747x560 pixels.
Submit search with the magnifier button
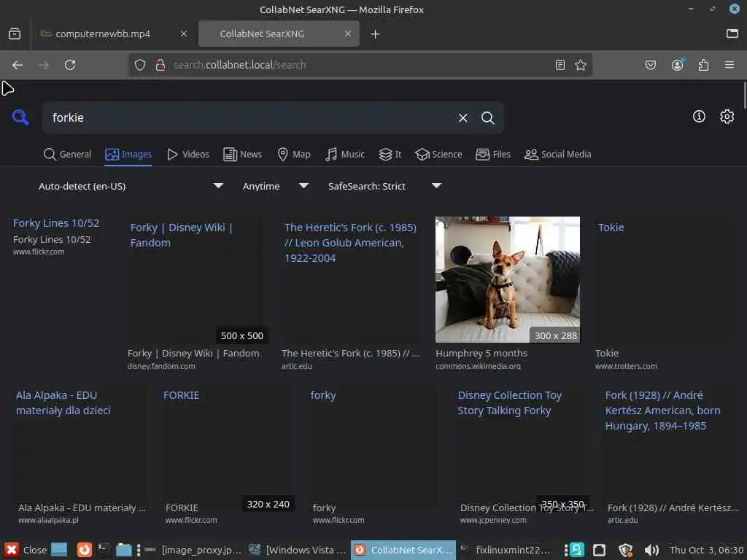click(x=487, y=117)
